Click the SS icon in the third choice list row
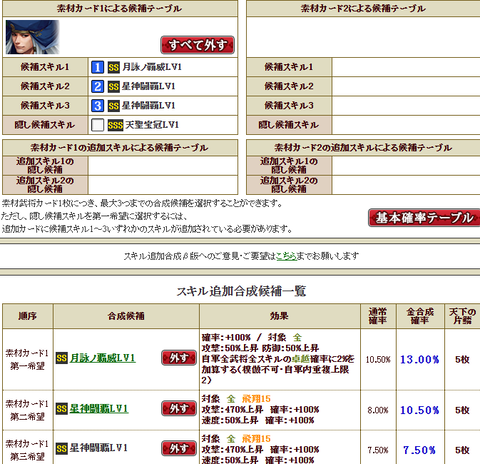Viewport: 480px width, 464px height. click(62, 449)
